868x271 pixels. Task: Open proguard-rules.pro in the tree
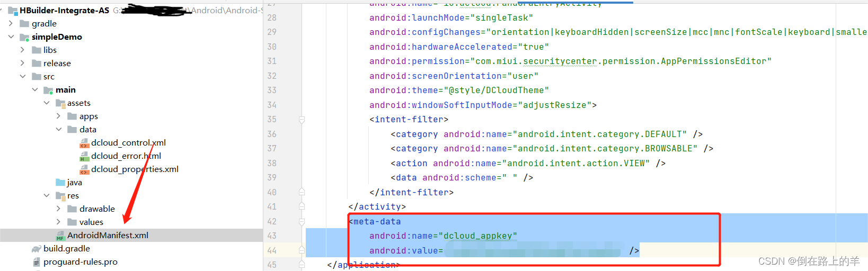click(x=81, y=261)
